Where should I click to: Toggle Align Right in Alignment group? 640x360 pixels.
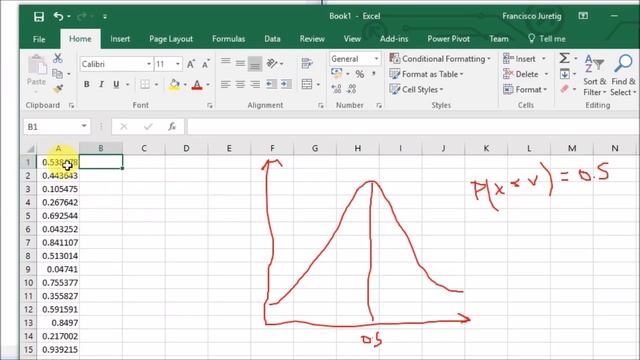(x=255, y=84)
